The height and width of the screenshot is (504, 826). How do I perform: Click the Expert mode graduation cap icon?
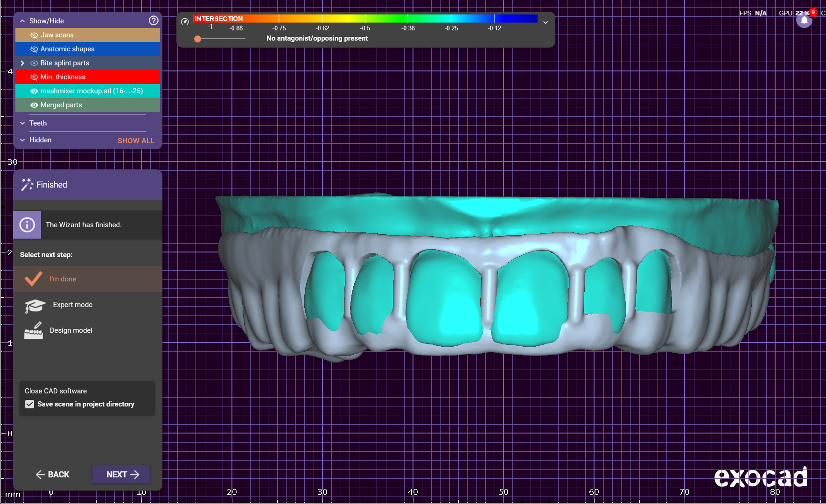click(x=35, y=306)
